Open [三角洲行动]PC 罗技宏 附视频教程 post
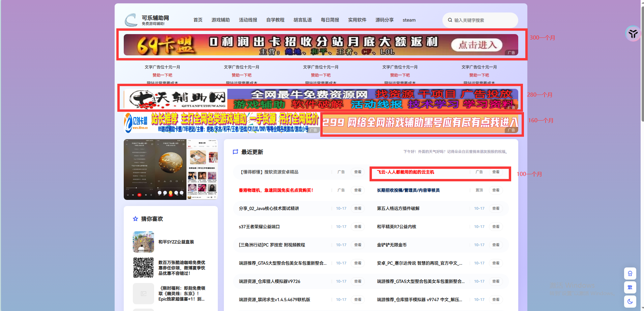Screen dimensions: 644x311 tap(272, 245)
